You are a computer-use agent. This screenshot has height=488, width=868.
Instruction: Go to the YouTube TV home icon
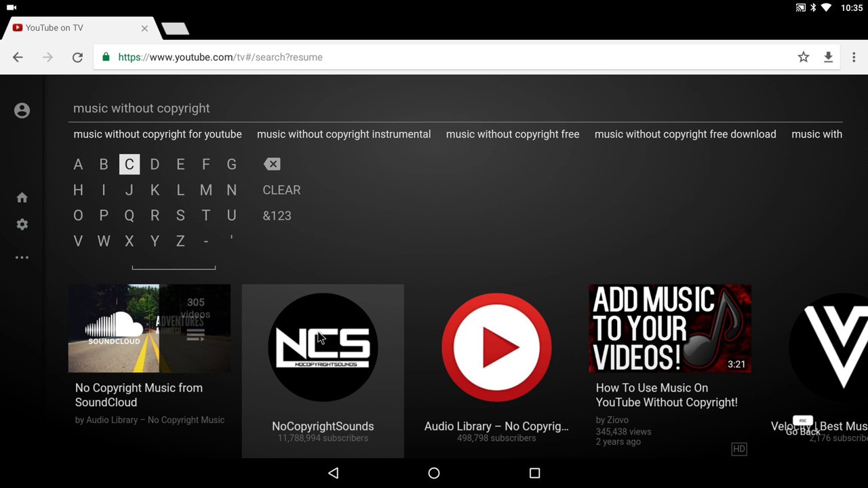[x=22, y=197]
